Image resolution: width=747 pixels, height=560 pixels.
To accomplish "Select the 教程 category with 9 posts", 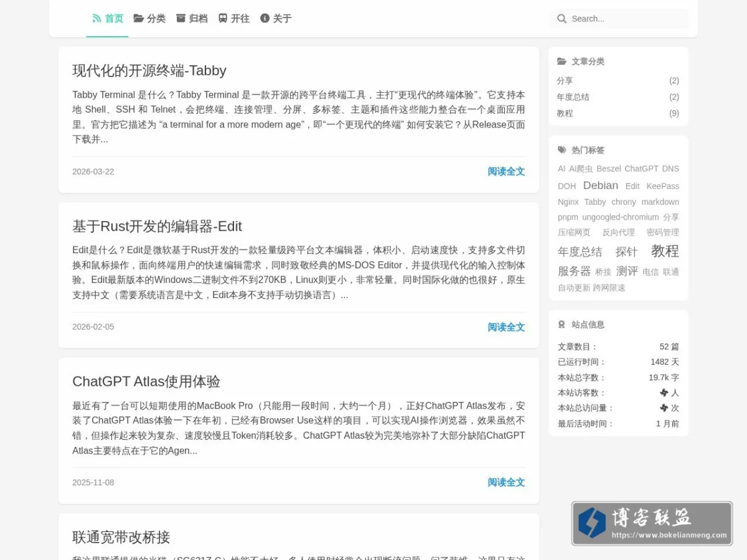I will 618,113.
